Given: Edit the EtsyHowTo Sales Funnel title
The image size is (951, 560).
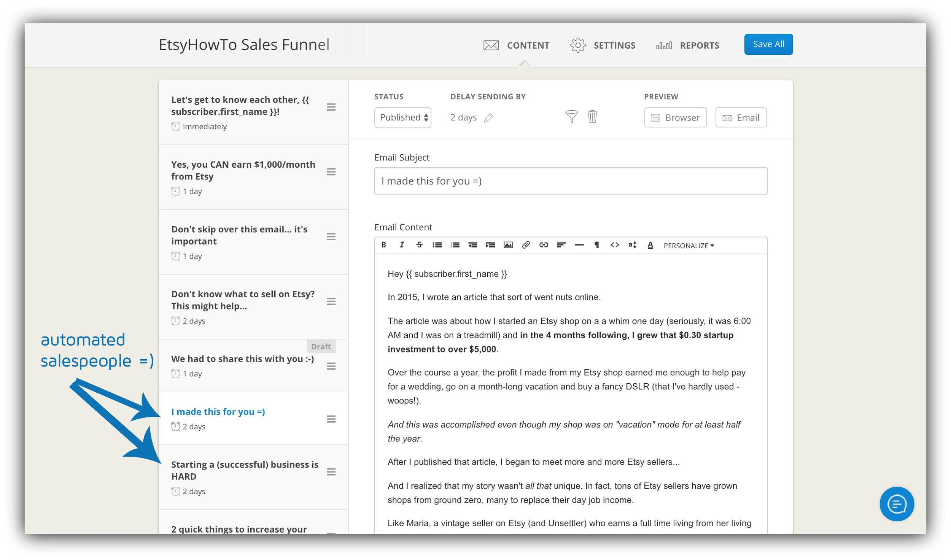Looking at the screenshot, I should click(244, 45).
